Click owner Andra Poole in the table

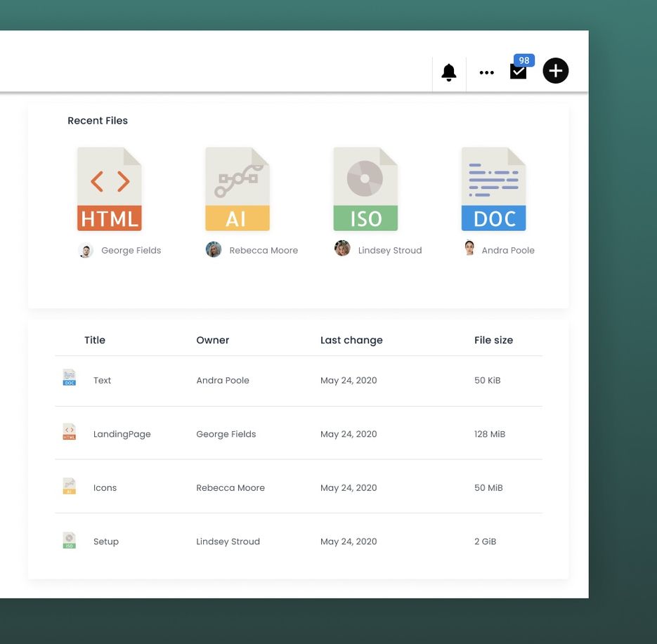pos(223,380)
